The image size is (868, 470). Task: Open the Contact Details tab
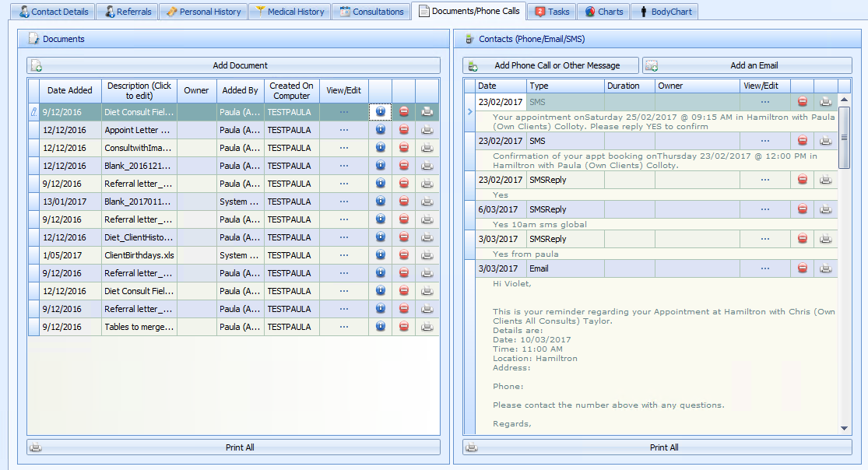pyautogui.click(x=54, y=12)
